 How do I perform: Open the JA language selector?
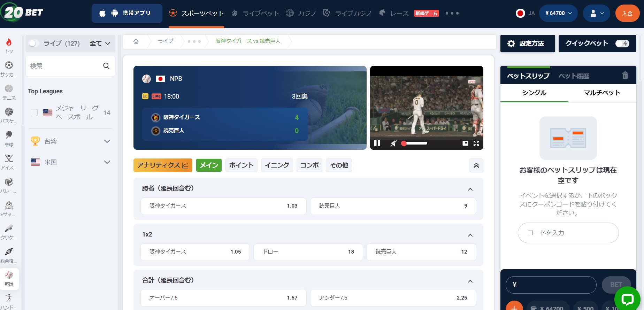(525, 13)
